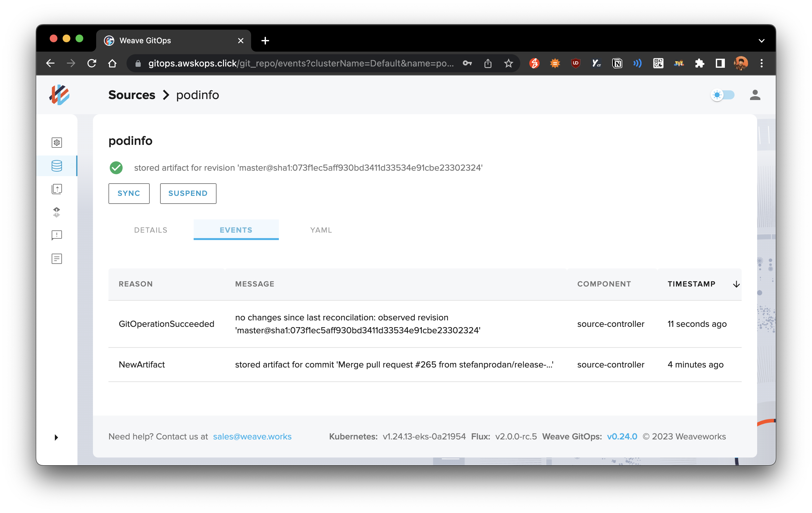Viewport: 812px width, 513px height.
Task: Expand the sidebar navigation arrow
Action: (56, 437)
